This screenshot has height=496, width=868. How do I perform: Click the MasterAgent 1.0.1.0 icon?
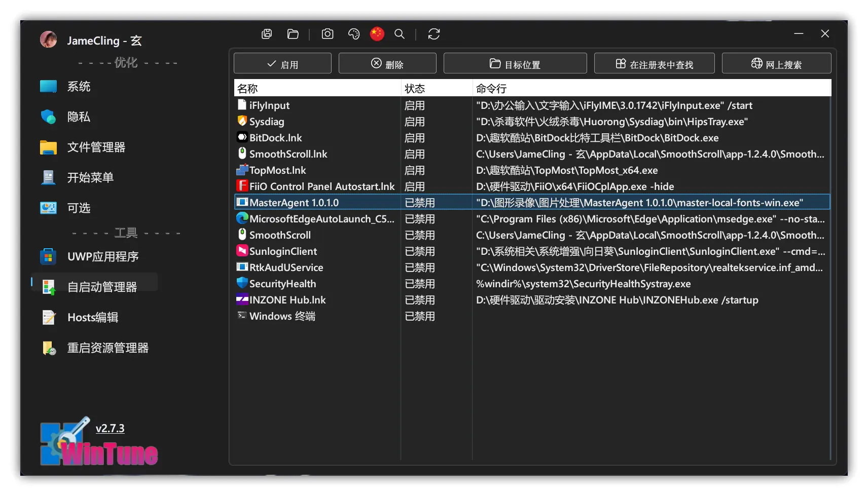point(242,202)
